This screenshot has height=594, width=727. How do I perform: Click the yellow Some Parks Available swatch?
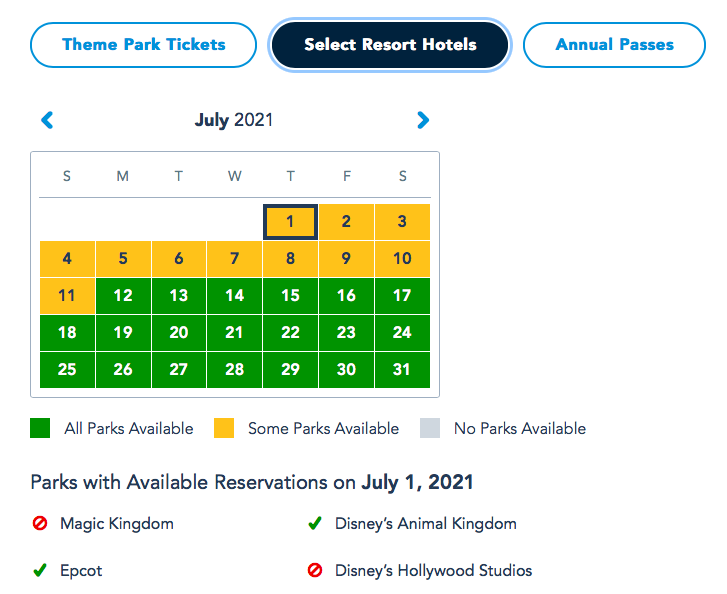[x=224, y=429]
